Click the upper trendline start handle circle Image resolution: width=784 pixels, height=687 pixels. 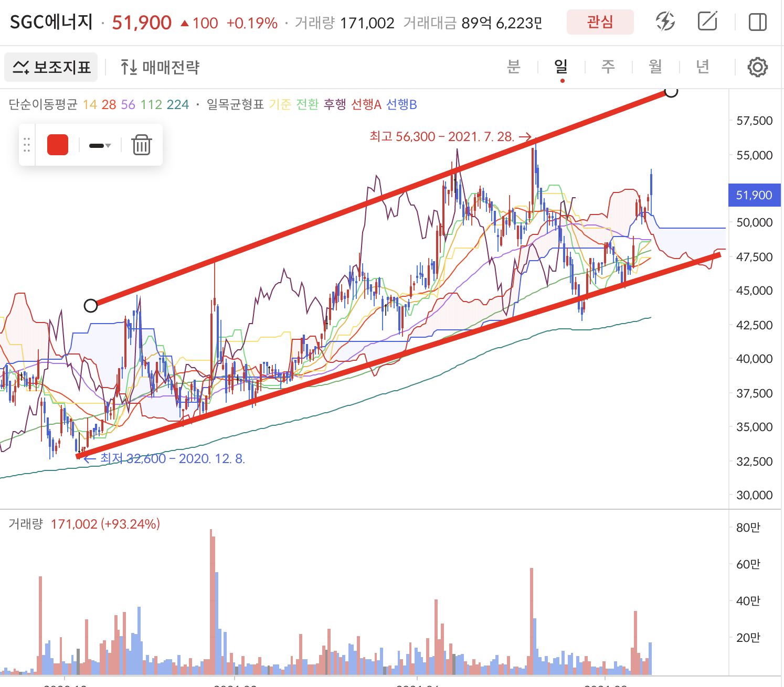click(91, 306)
